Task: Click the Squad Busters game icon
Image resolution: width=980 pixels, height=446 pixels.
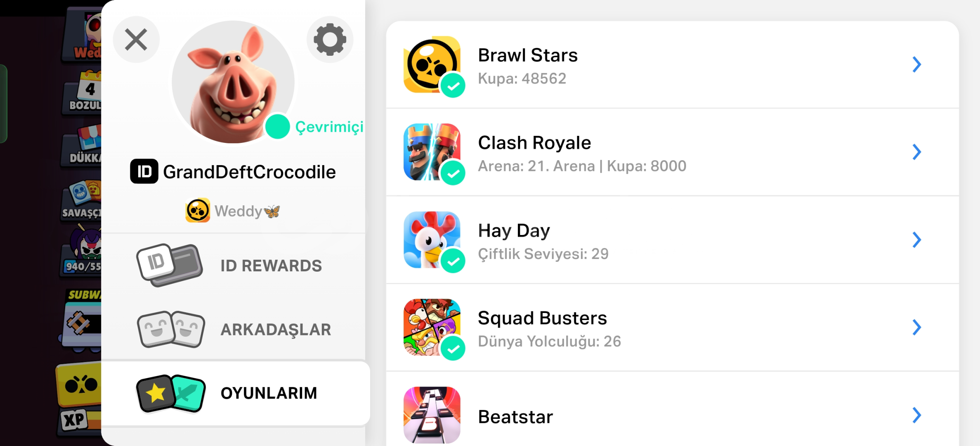Action: point(432,327)
